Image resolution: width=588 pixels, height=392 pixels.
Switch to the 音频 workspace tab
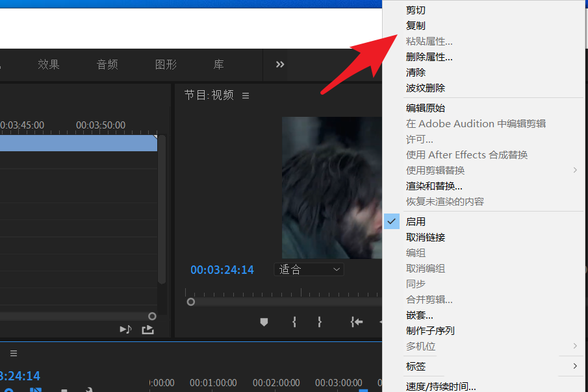click(107, 64)
